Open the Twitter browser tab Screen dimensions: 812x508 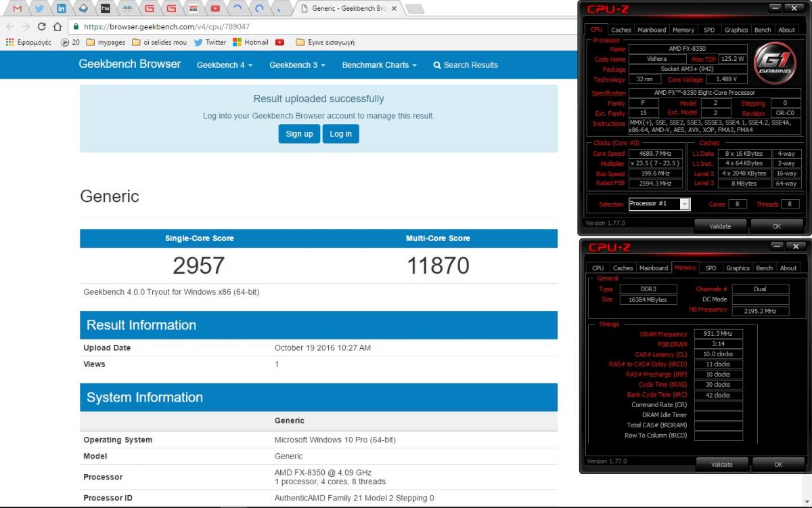point(39,9)
